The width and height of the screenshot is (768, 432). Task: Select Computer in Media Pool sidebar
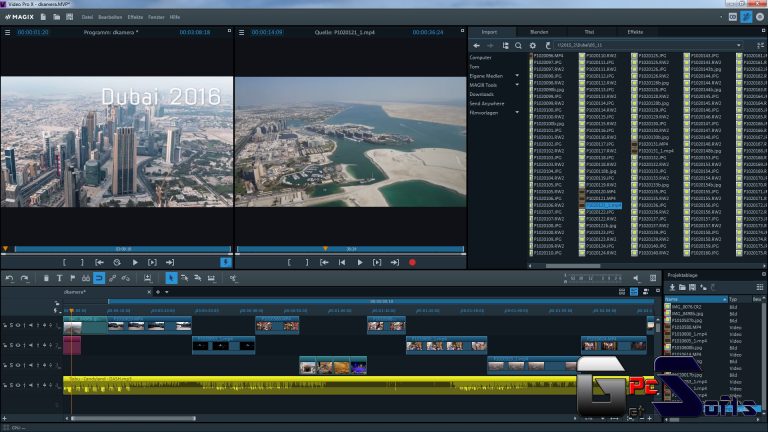(x=480, y=57)
